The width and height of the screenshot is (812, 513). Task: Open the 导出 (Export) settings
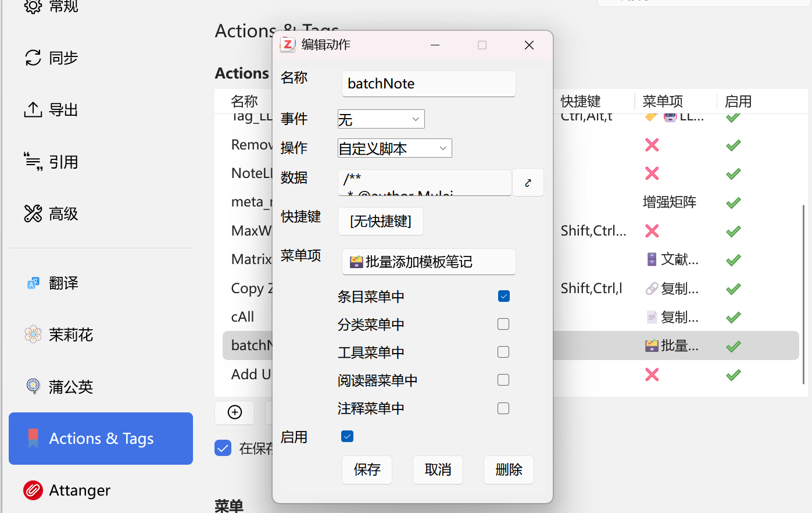click(63, 110)
